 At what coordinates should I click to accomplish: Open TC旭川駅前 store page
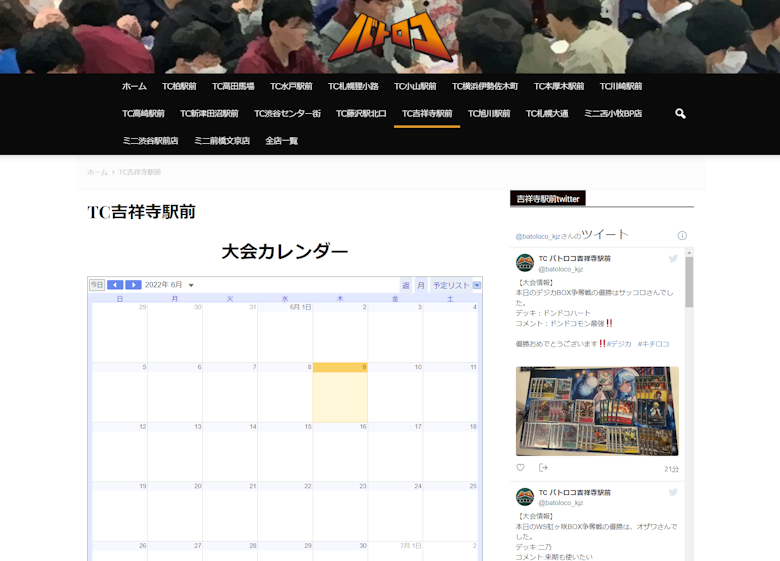pyautogui.click(x=489, y=114)
